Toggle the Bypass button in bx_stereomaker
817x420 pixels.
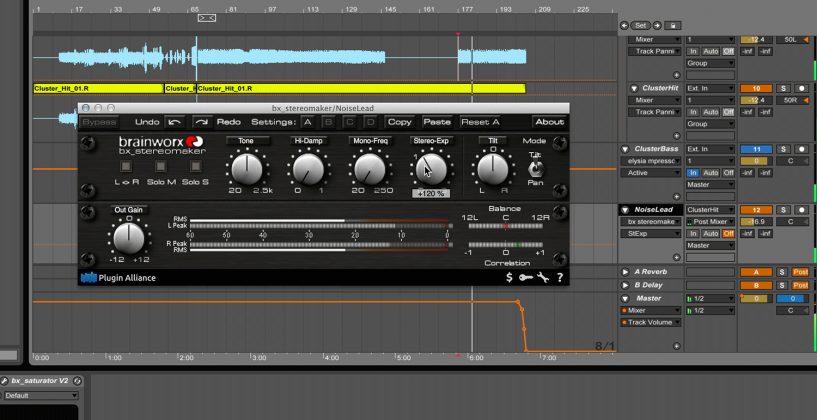click(x=99, y=122)
